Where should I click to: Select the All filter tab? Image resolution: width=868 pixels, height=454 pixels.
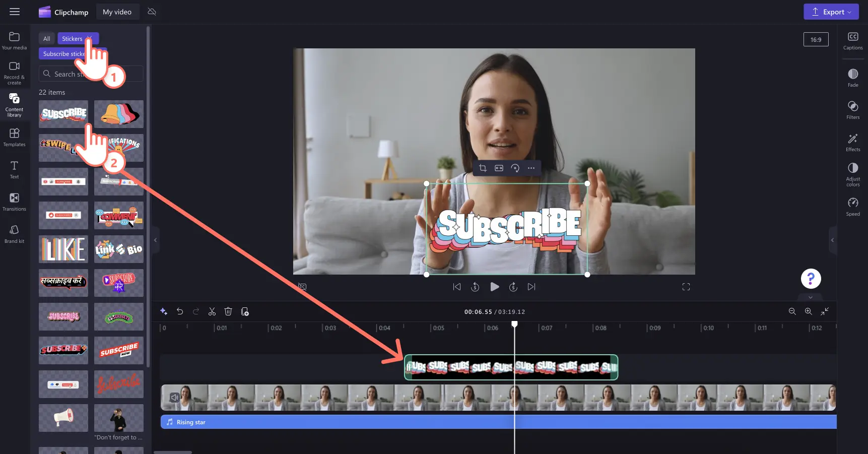click(x=47, y=38)
